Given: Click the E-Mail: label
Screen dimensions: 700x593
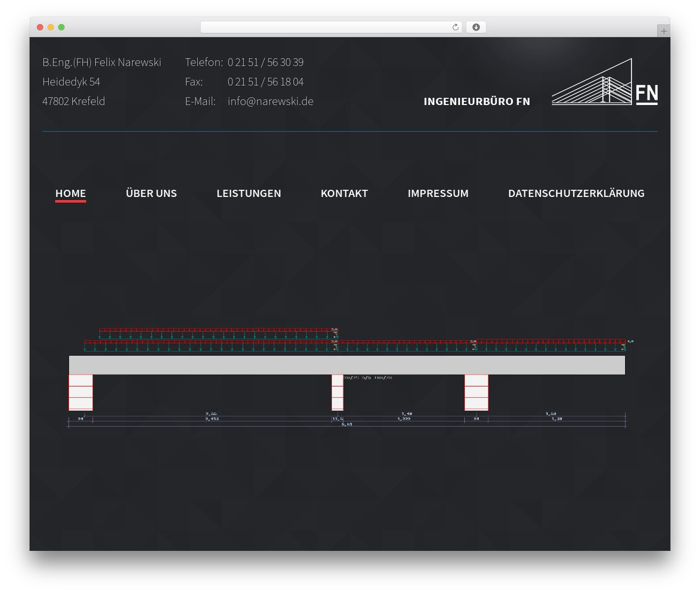Looking at the screenshot, I should 200,101.
